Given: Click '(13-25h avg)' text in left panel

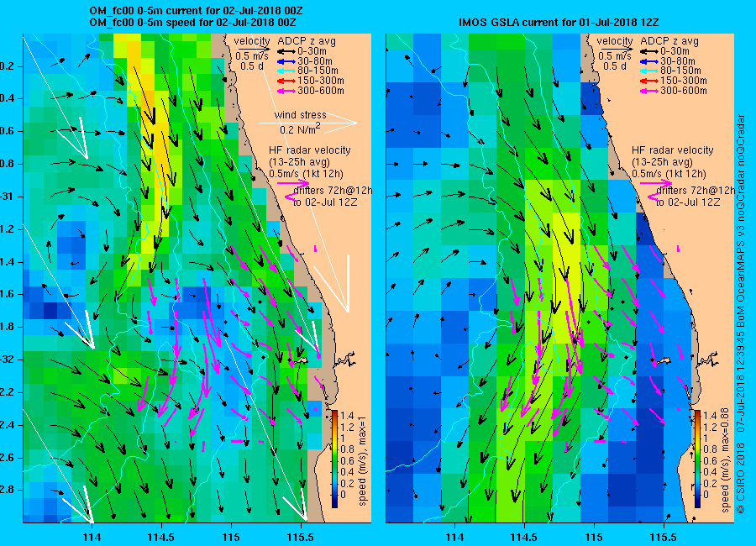Looking at the screenshot, I should point(299,162).
